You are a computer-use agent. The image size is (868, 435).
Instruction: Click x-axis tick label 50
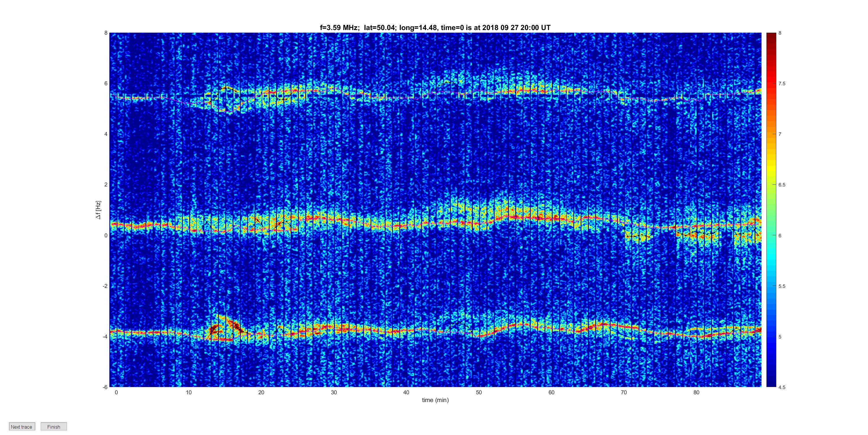(x=479, y=392)
